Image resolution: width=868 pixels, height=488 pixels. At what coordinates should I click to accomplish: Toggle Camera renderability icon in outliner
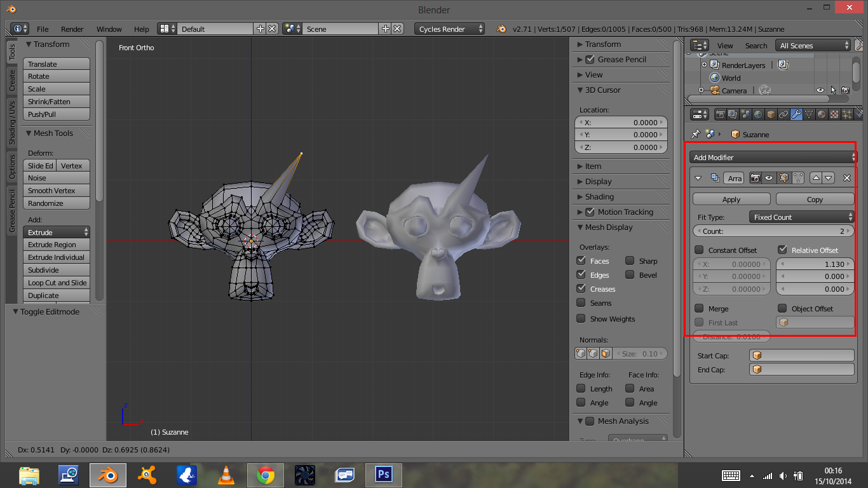coord(845,90)
